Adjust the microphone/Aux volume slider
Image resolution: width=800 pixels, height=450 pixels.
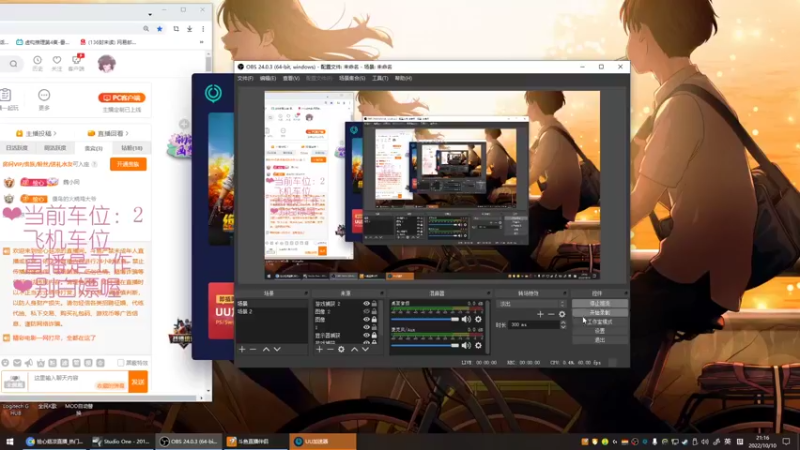[x=425, y=345]
